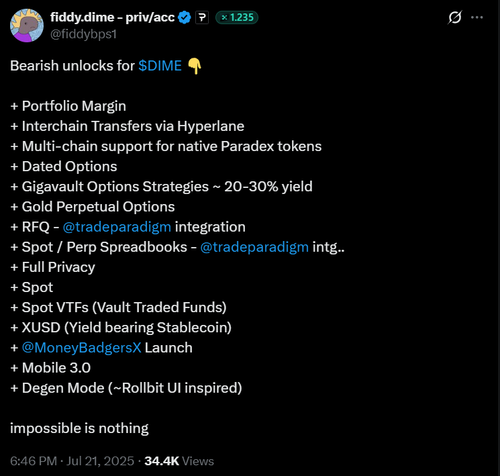
Task: Click the green ×1.235 multiplier badge
Action: click(x=237, y=17)
